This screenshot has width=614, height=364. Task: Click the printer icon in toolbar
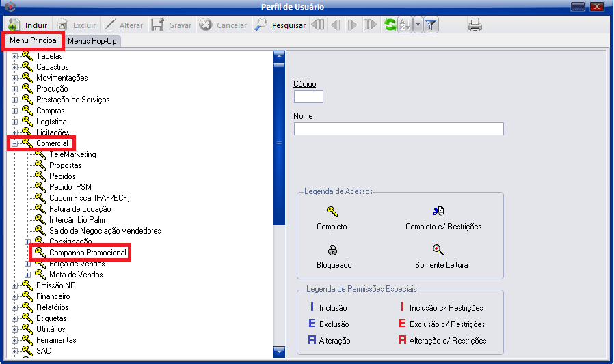[x=475, y=25]
